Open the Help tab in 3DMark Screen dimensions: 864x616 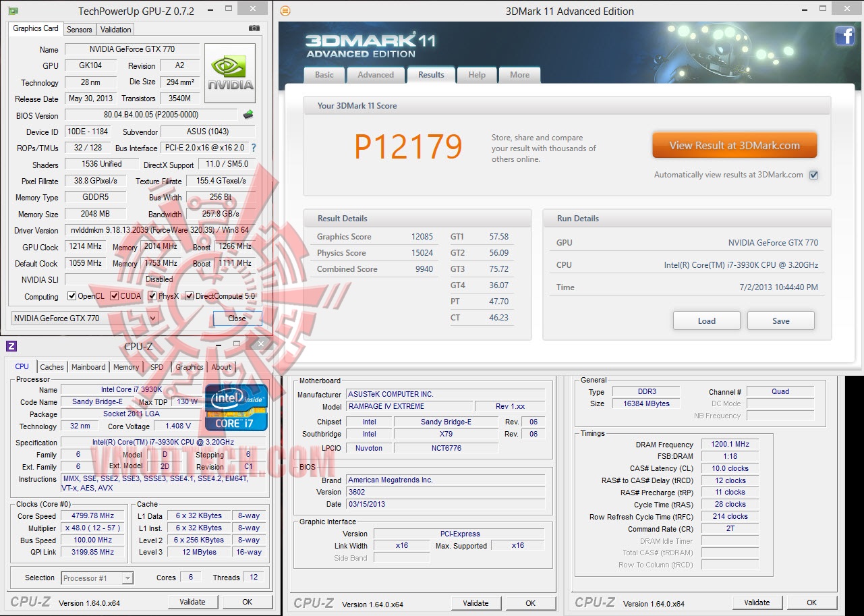477,75
